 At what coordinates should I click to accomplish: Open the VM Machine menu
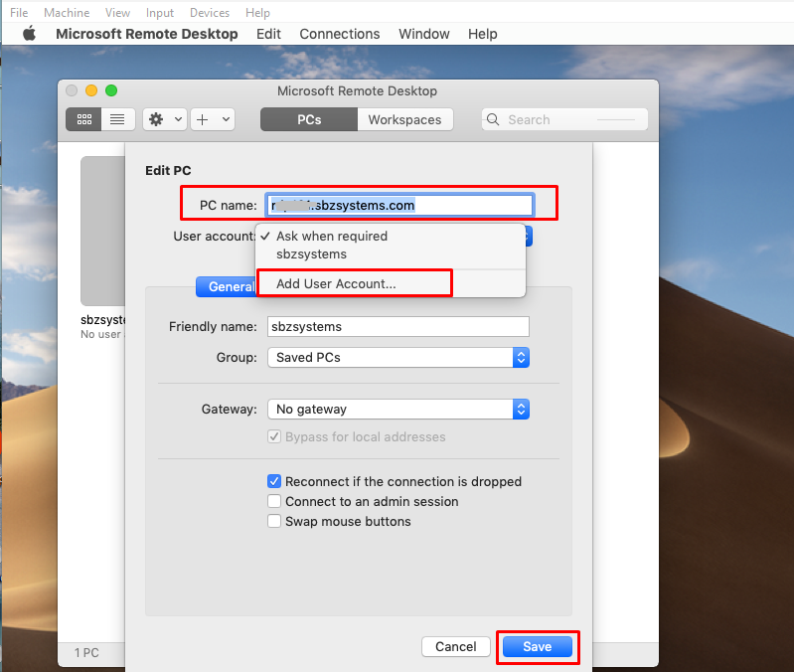(x=67, y=12)
